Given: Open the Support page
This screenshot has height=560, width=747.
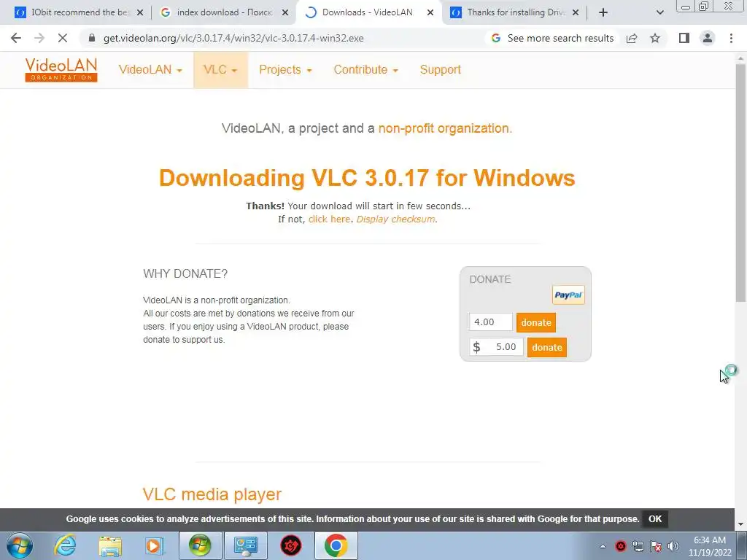Looking at the screenshot, I should [440, 69].
